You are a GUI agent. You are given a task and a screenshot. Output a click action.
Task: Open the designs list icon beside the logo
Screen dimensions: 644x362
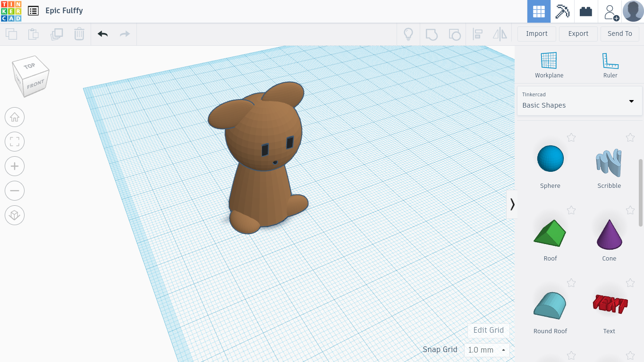pyautogui.click(x=32, y=9)
